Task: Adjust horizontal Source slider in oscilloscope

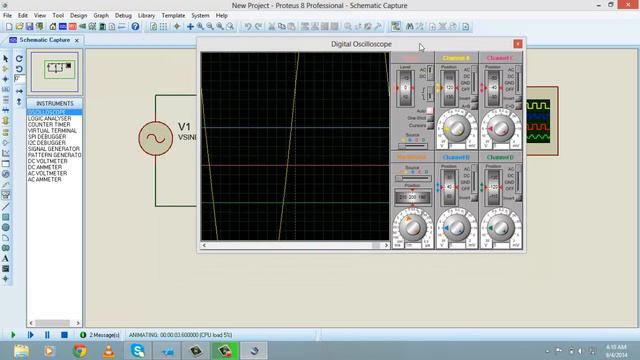Action: pyautogui.click(x=413, y=178)
